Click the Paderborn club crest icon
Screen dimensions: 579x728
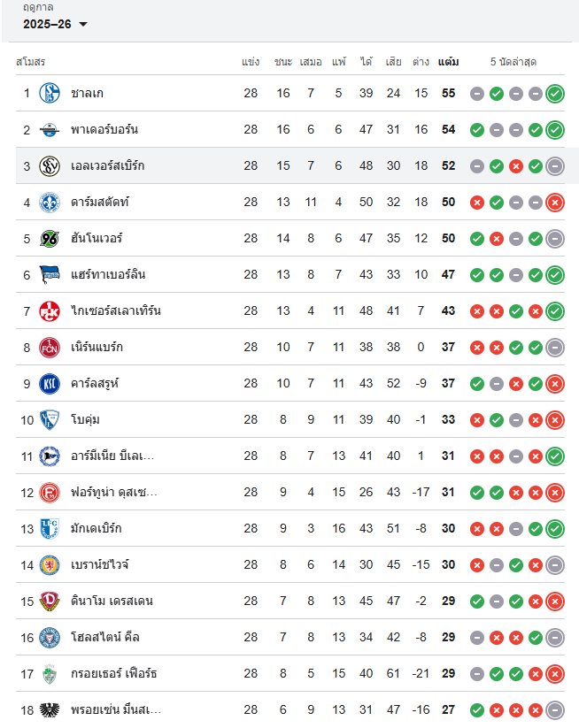(49, 129)
